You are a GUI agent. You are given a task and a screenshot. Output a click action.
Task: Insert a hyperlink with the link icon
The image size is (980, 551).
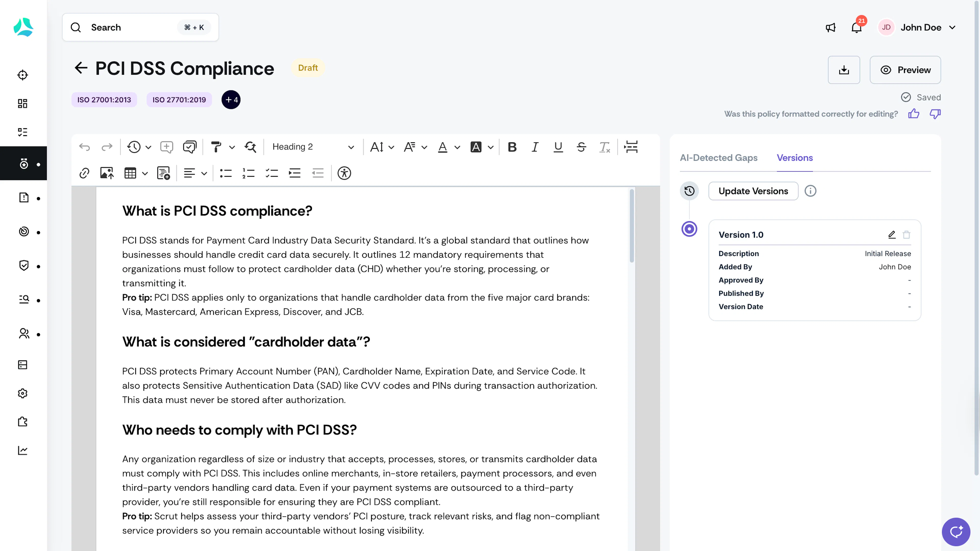pos(84,173)
